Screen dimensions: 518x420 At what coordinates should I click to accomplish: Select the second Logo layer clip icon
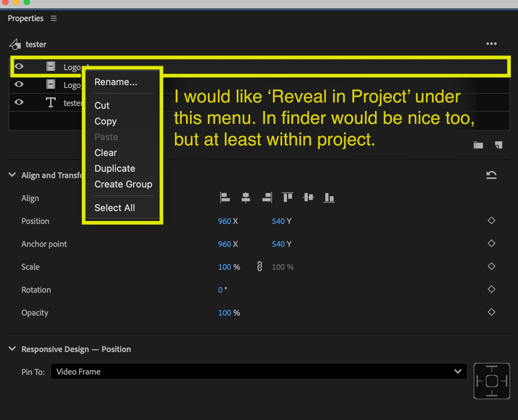pyautogui.click(x=51, y=84)
